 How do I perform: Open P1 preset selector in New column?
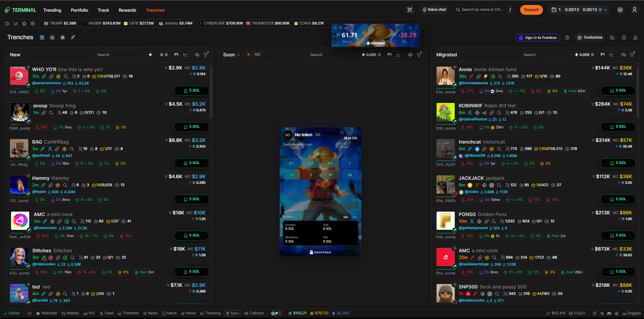[x=176, y=54]
